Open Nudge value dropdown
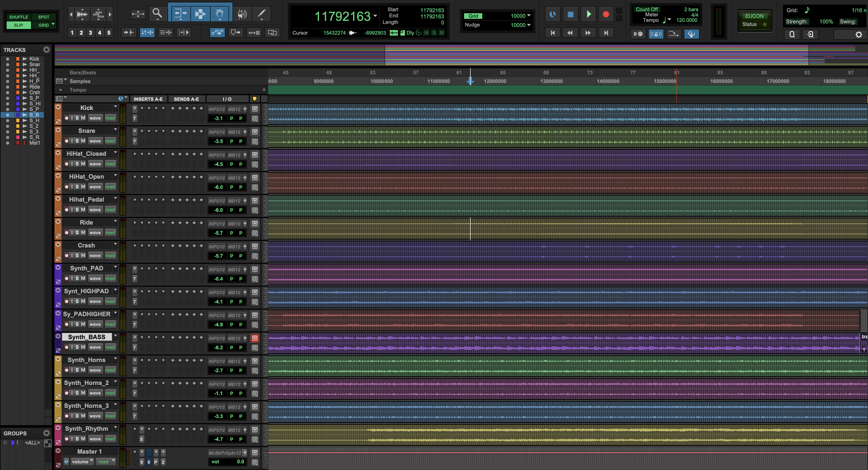Image resolution: width=868 pixels, height=470 pixels. [x=529, y=25]
